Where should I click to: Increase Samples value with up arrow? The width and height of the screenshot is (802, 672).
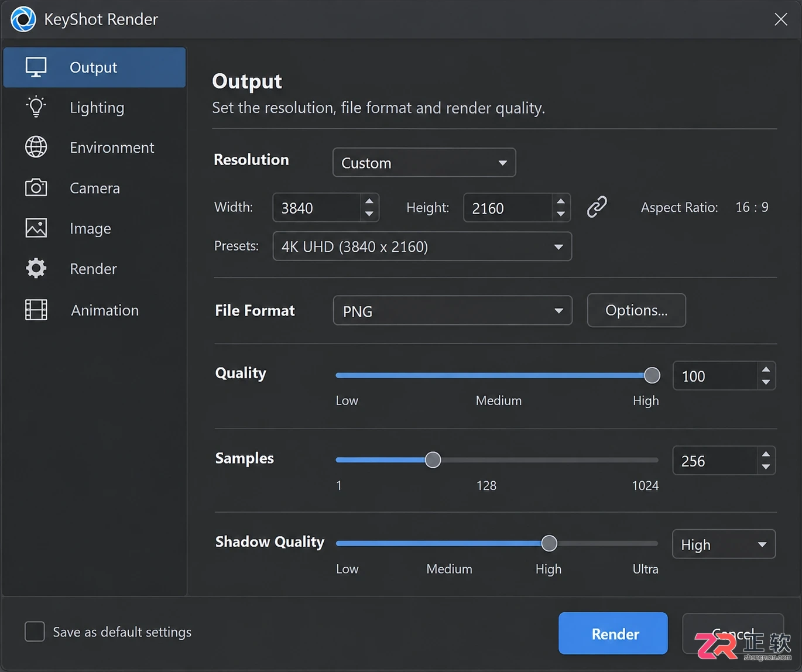coord(766,454)
